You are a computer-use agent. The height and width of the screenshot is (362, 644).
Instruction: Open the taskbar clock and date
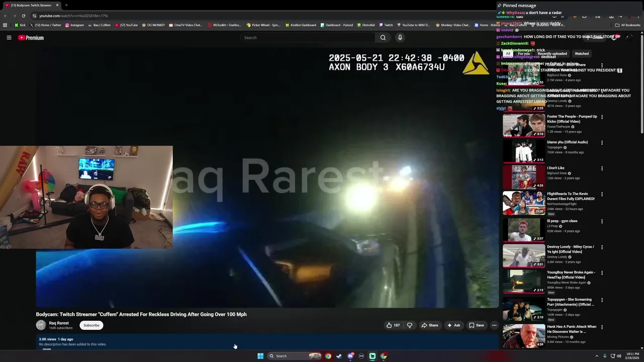click(632, 356)
